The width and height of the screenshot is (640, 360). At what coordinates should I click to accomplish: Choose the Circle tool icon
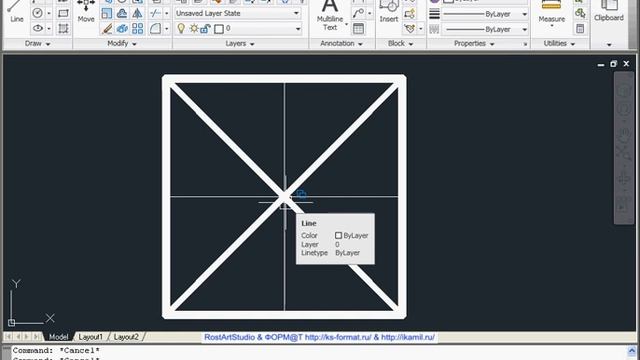38,13
